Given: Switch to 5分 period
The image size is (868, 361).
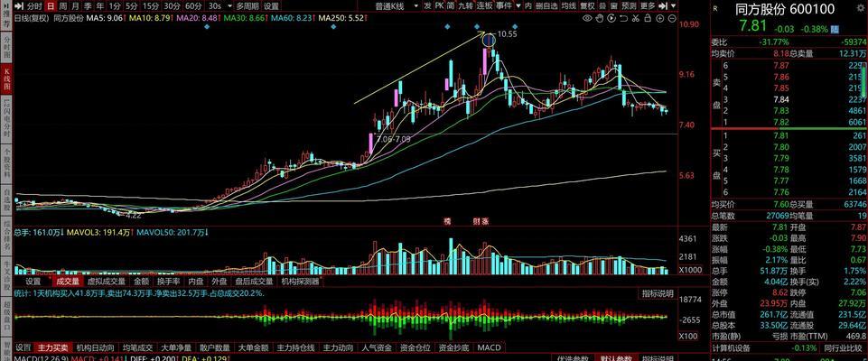Looking at the screenshot, I should 131,6.
